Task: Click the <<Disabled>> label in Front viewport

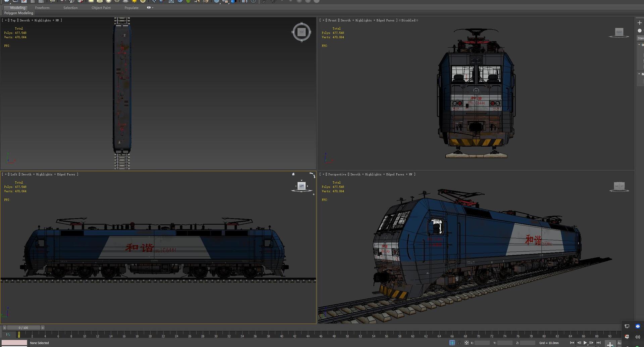Action: pyautogui.click(x=408, y=20)
